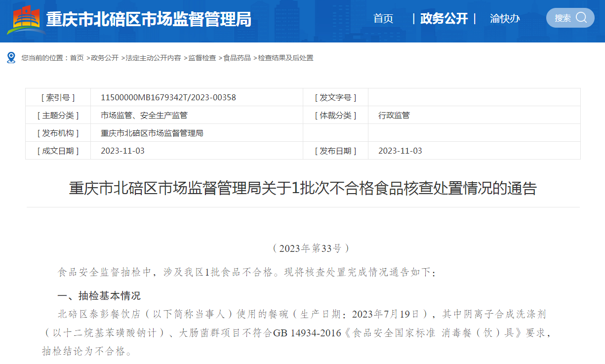
Task: Click the line mentioning GB 14934-2016
Action: tap(296, 333)
